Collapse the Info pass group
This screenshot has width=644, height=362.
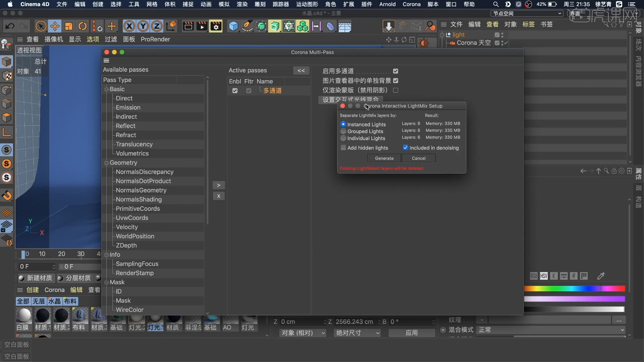107,255
